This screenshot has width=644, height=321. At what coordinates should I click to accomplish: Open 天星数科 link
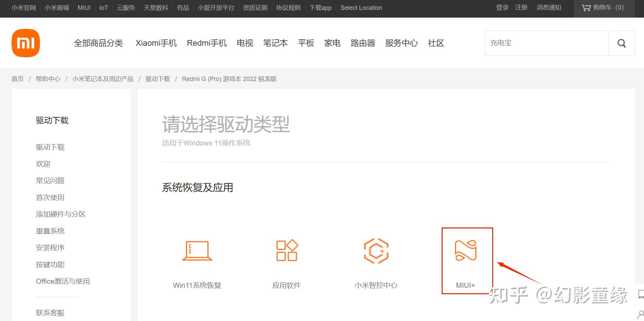pyautogui.click(x=156, y=7)
